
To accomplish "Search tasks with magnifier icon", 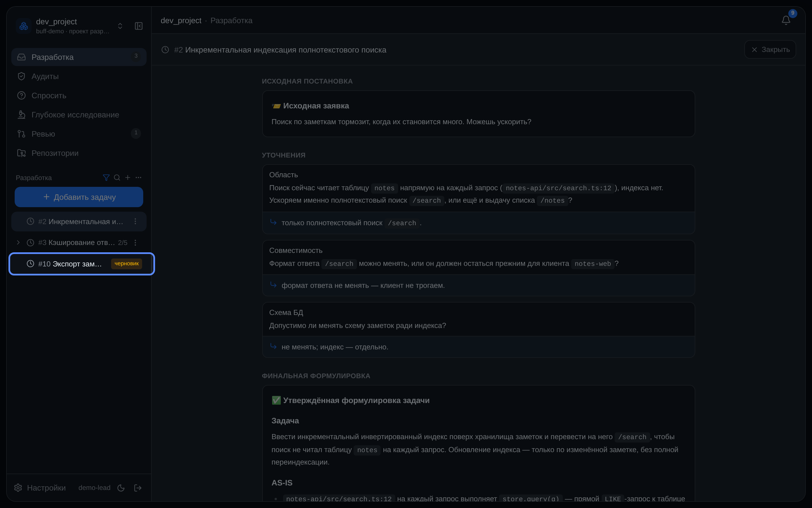I will (x=117, y=178).
